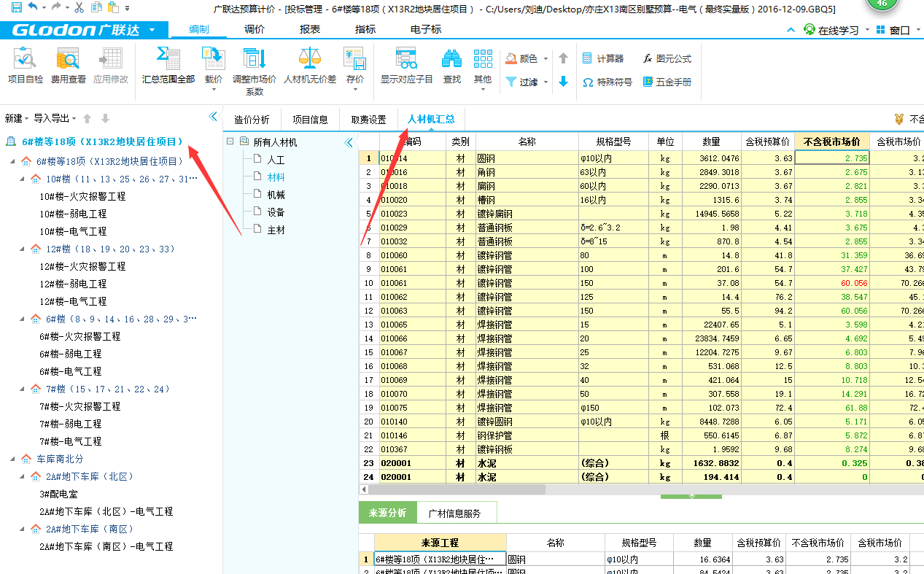Switch to the 调价 ribbon tab
This screenshot has height=574, width=924.
[x=255, y=30]
